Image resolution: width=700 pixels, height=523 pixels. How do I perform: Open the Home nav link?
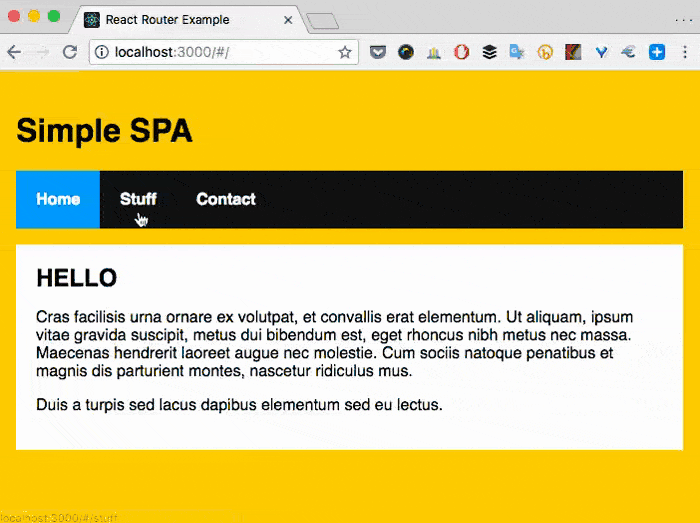click(58, 199)
